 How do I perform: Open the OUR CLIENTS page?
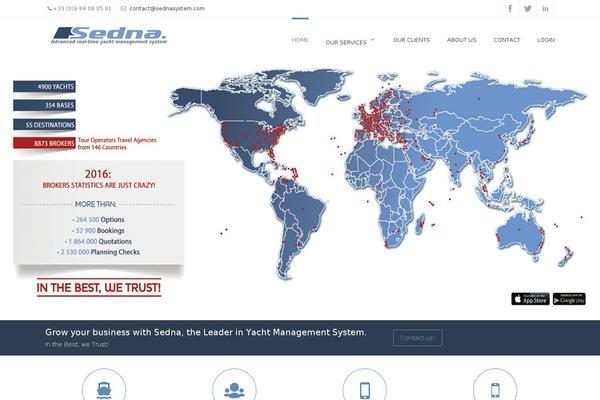tap(411, 40)
